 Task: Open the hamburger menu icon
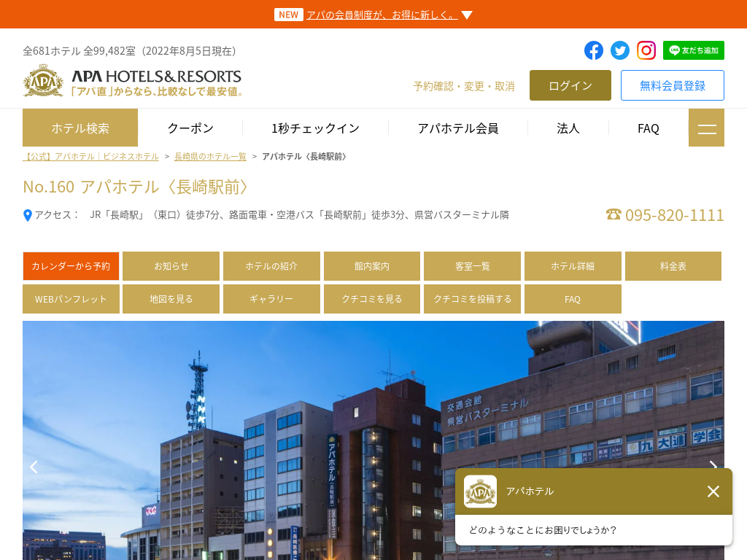coord(706,128)
